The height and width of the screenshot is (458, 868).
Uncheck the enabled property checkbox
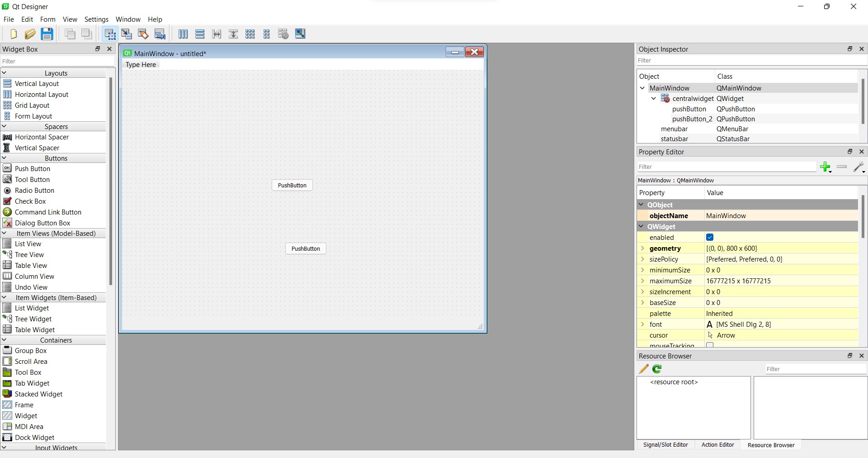tap(709, 237)
